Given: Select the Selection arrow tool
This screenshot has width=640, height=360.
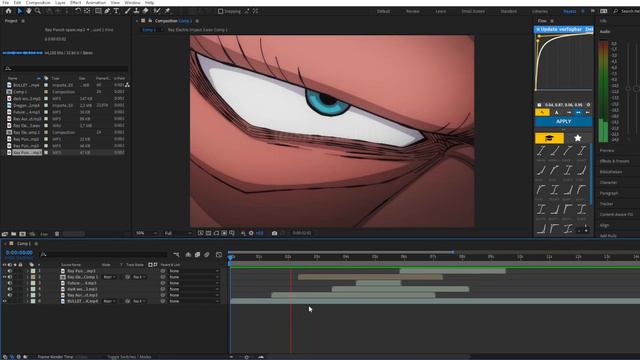Looking at the screenshot, I should coord(19,11).
